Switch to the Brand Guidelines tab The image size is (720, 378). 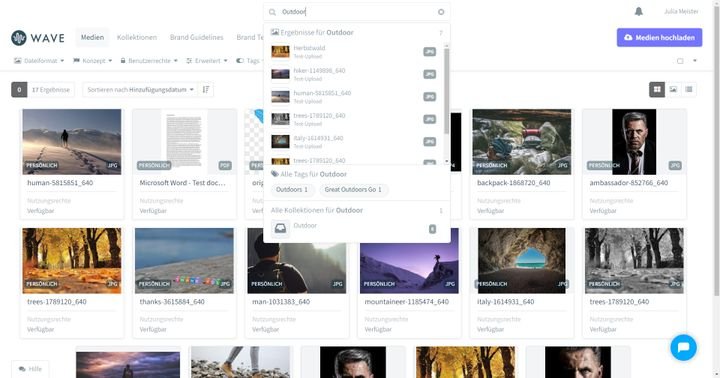[197, 37]
